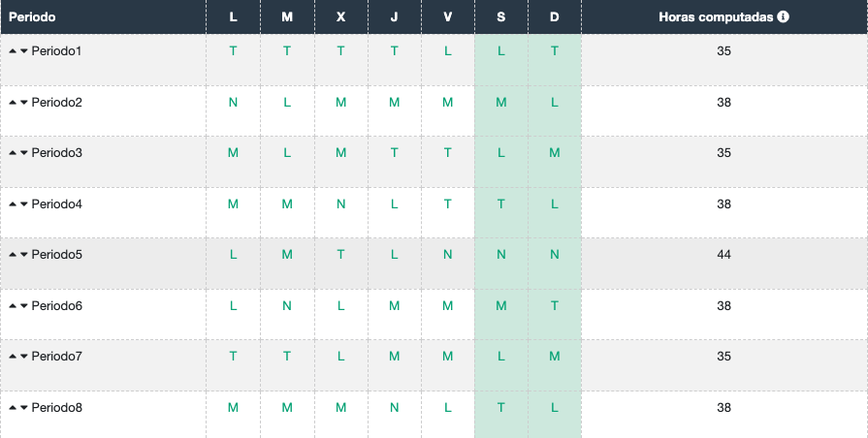The width and height of the screenshot is (868, 438).
Task: Move Periodo2 down with its down arrow
Action: tap(24, 102)
